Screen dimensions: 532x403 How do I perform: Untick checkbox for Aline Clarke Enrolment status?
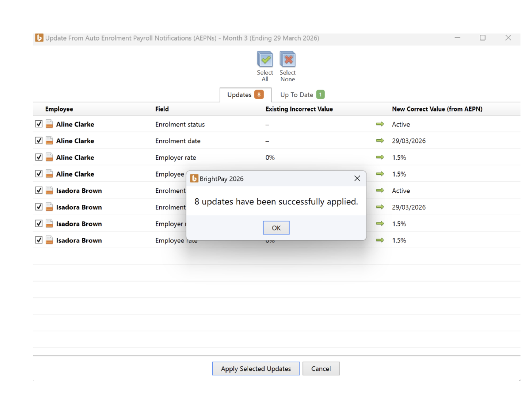[x=39, y=124]
